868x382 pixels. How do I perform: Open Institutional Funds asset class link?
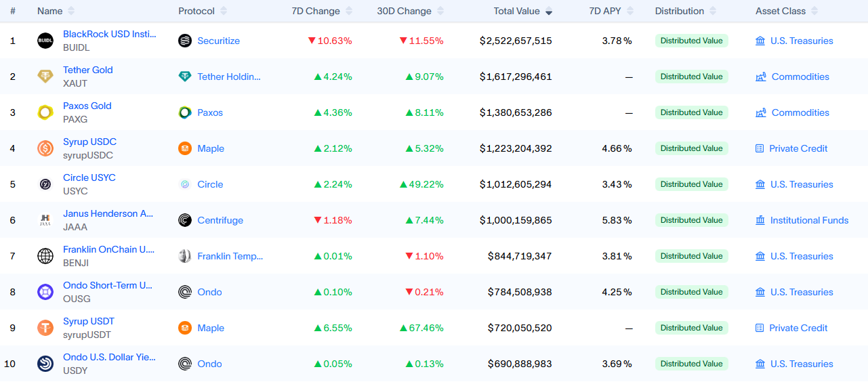click(x=810, y=220)
